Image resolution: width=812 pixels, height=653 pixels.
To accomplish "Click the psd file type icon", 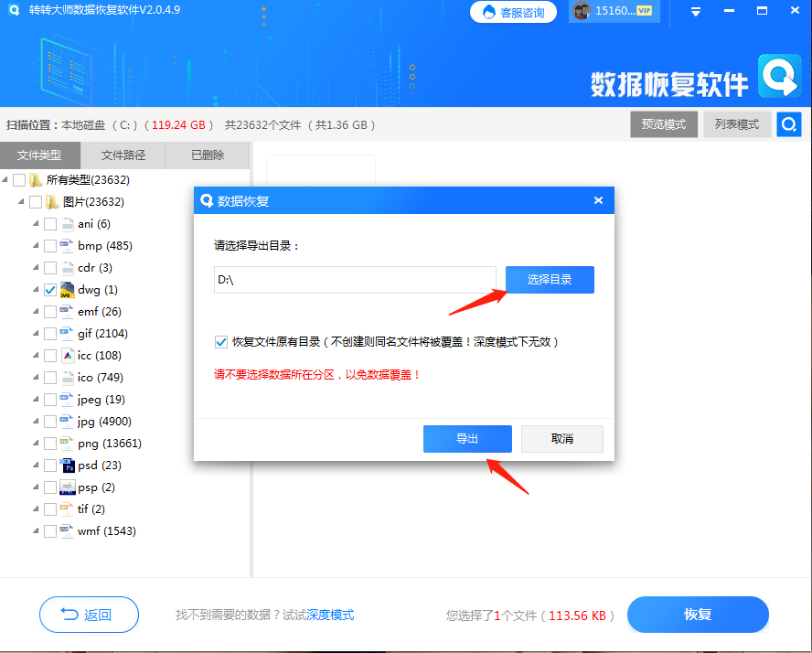I will click(66, 465).
